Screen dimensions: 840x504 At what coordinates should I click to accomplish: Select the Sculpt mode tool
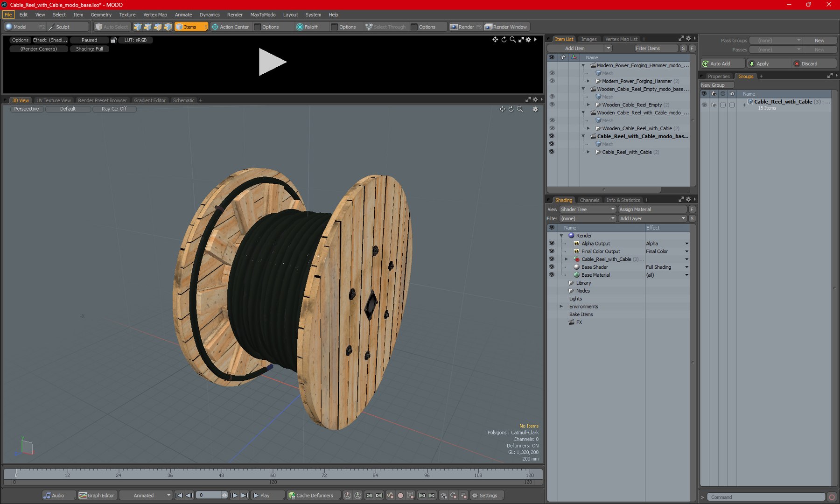(63, 27)
